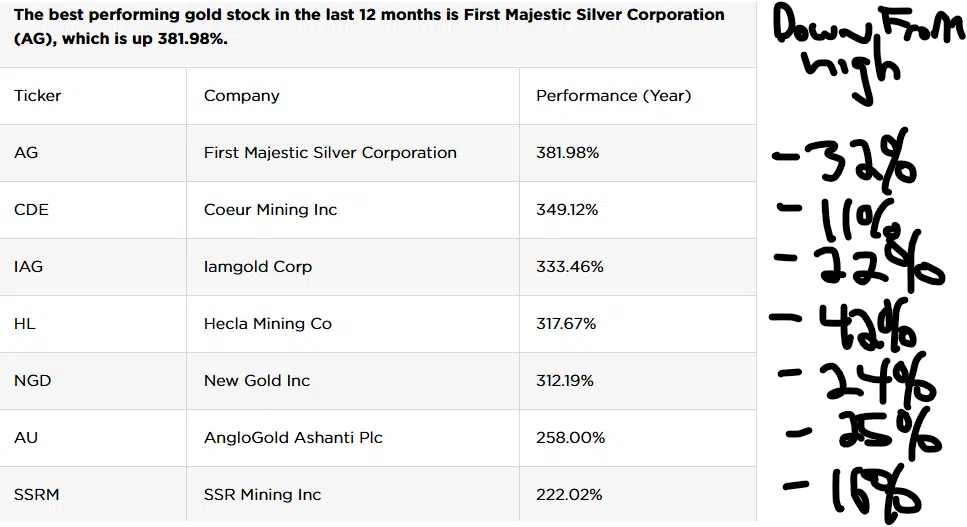This screenshot has height=527, width=967.
Task: Select the 258.00% performance value
Action: pos(570,438)
